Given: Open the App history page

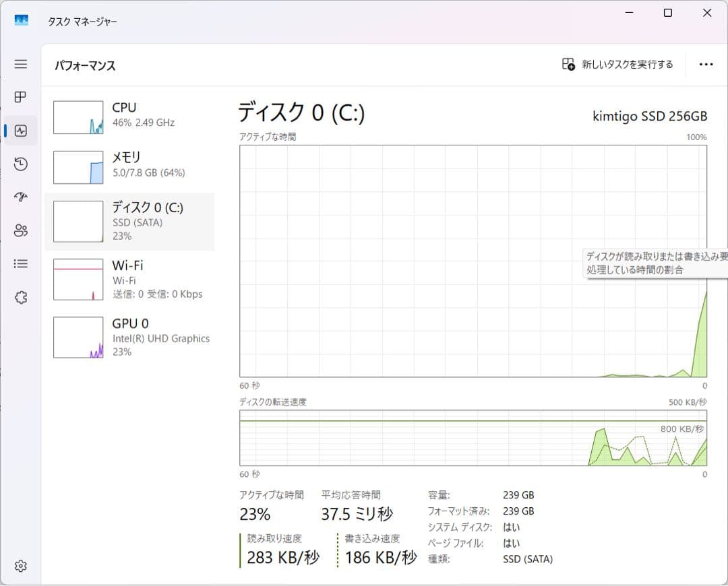Looking at the screenshot, I should point(20,164).
